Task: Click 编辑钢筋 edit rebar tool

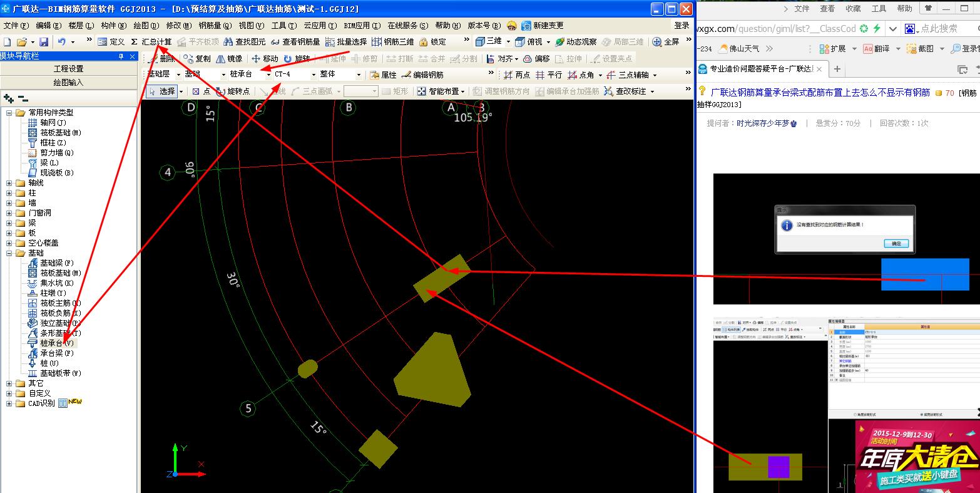Action: [422, 75]
